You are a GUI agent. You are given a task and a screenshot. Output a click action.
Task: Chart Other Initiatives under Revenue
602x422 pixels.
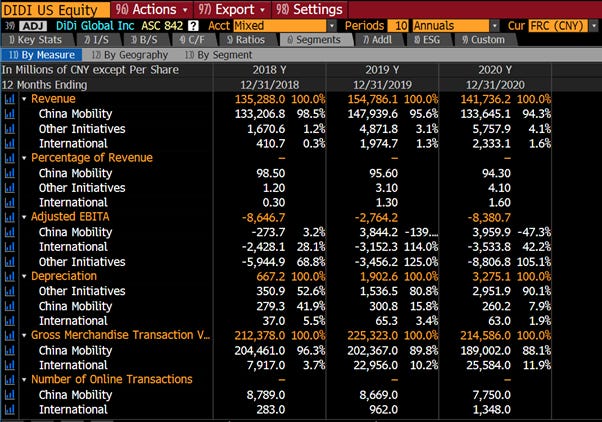tap(10, 129)
